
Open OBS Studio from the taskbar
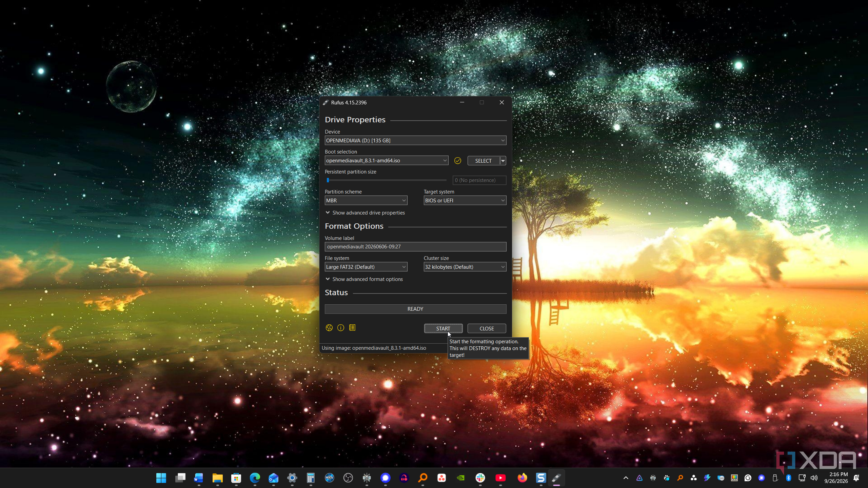point(348,478)
